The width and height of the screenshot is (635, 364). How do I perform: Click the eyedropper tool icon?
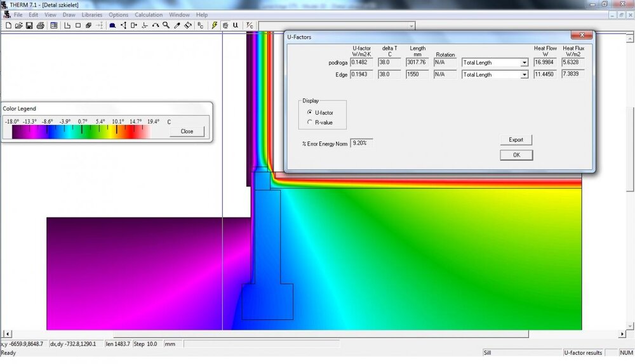tap(177, 25)
